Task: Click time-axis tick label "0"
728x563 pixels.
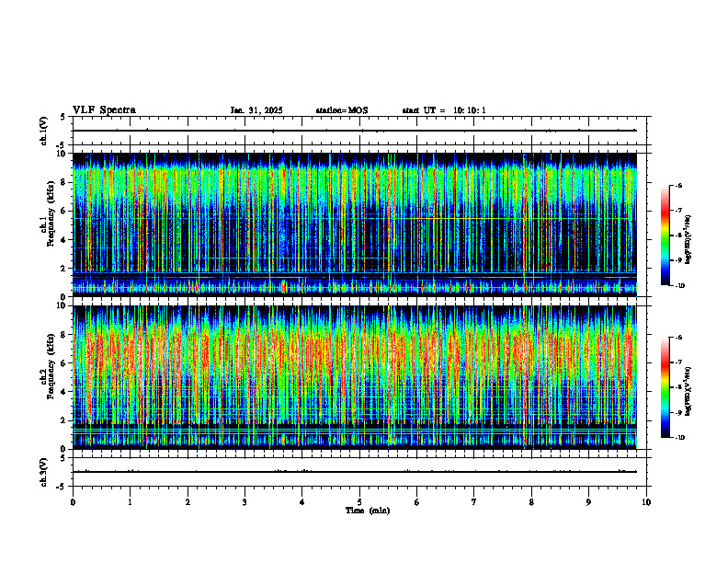Action: coord(73,502)
